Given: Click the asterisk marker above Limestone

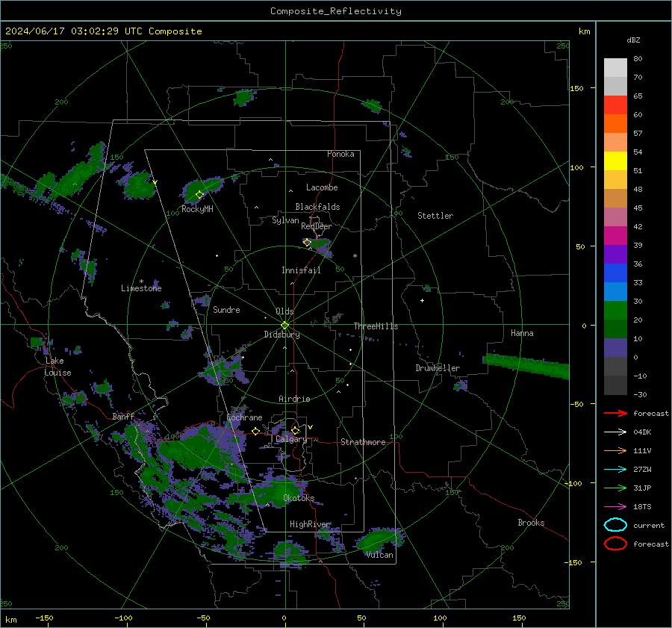Looking at the screenshot, I should (x=141, y=282).
